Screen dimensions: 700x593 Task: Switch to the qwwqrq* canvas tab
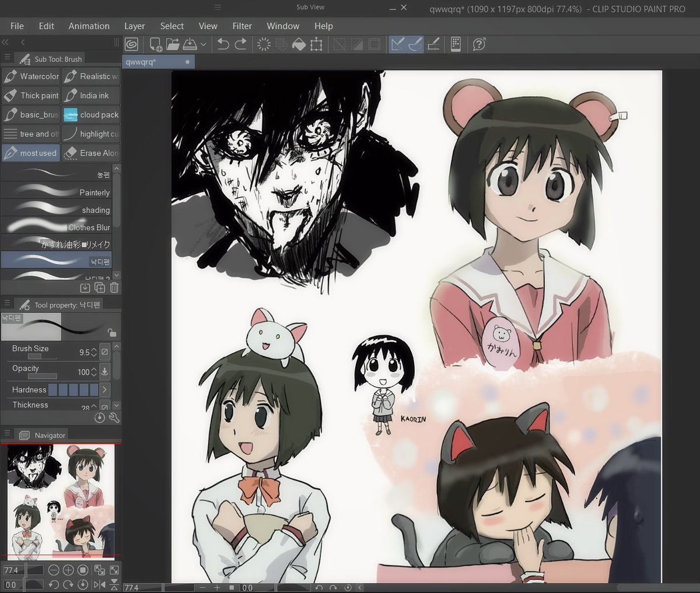coord(159,62)
